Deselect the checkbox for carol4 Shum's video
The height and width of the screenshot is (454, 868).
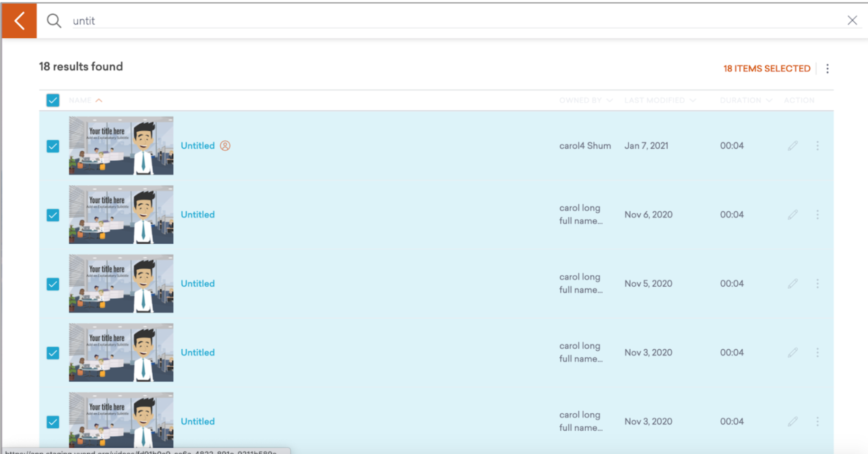pos(53,146)
